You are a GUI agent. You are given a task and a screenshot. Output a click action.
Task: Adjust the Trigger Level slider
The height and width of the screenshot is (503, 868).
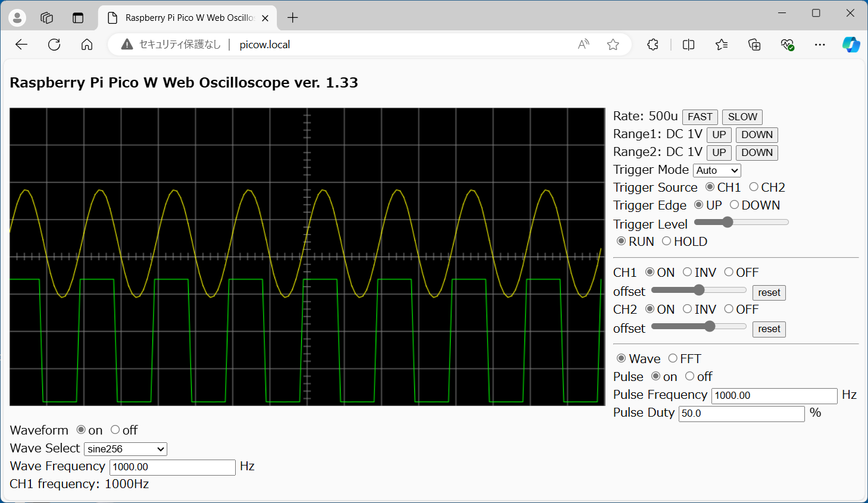point(741,222)
